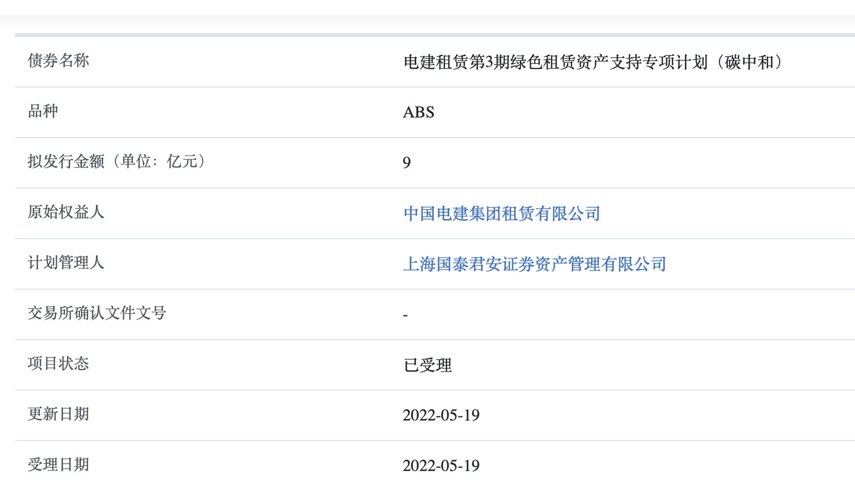Click the issue amount value 9
Screen dimensions: 855x504
point(407,163)
